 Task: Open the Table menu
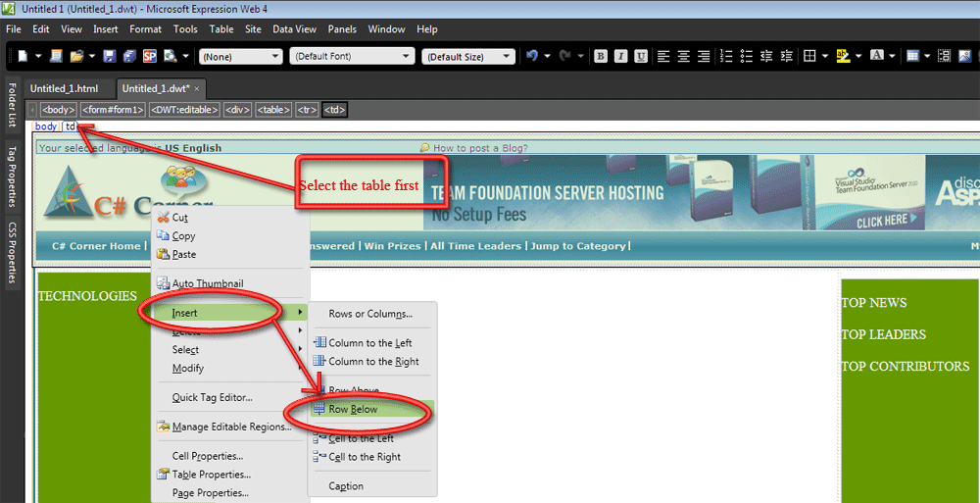tap(221, 29)
